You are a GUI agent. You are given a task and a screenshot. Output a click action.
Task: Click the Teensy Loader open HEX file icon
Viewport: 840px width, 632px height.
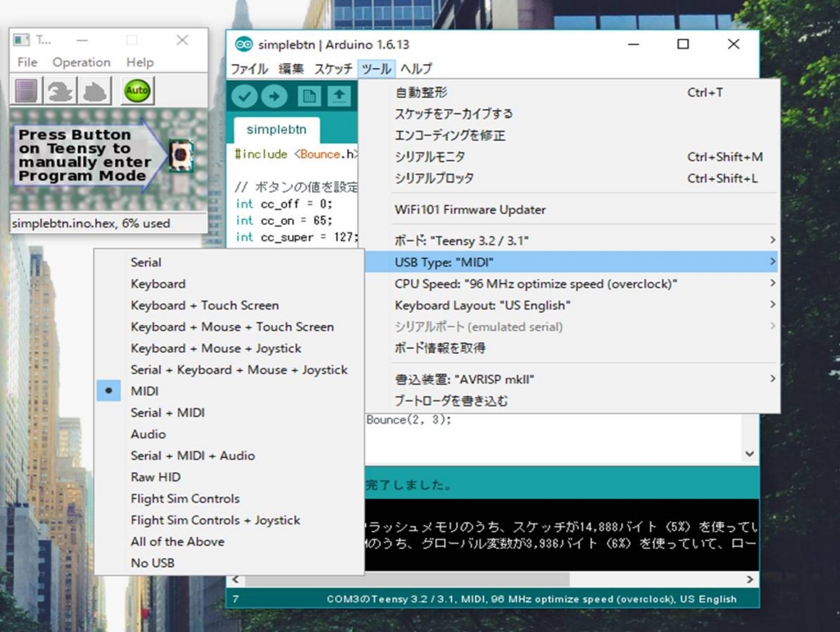click(x=25, y=90)
